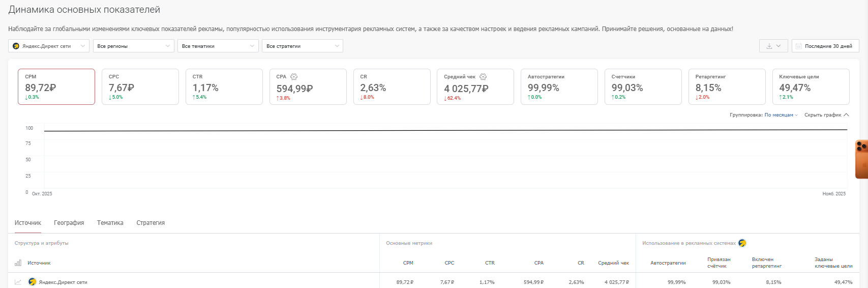Open the Все стратегии dropdown
This screenshot has width=868, height=288.
click(302, 46)
